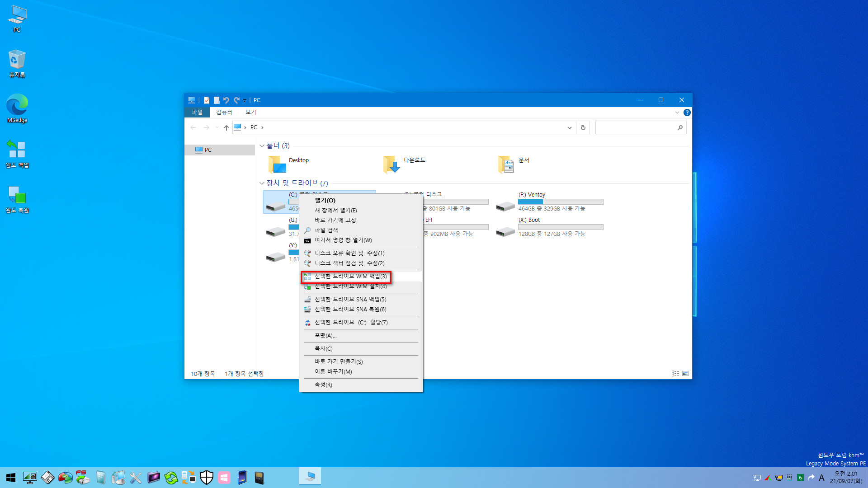This screenshot has height=488, width=868.
Task: Open the wrench tools taskbar icon
Action: (136, 478)
